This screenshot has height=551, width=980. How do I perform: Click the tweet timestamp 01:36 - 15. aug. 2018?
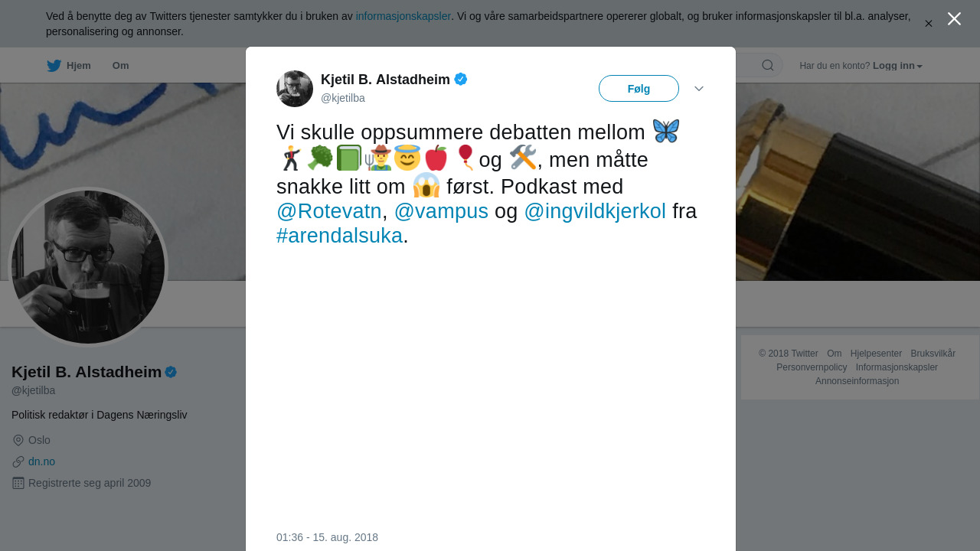(x=327, y=537)
